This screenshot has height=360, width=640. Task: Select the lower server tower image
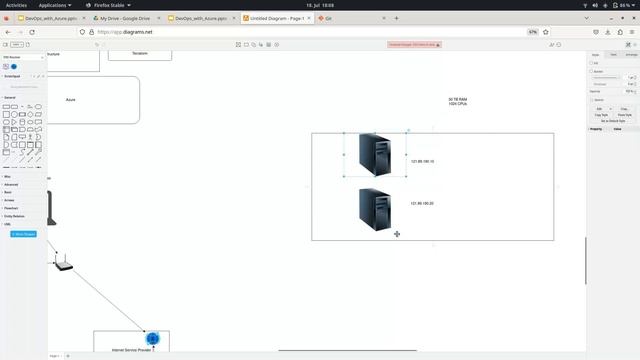coord(375,210)
